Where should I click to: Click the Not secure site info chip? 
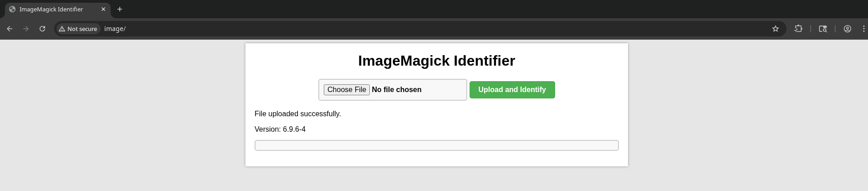(x=78, y=29)
